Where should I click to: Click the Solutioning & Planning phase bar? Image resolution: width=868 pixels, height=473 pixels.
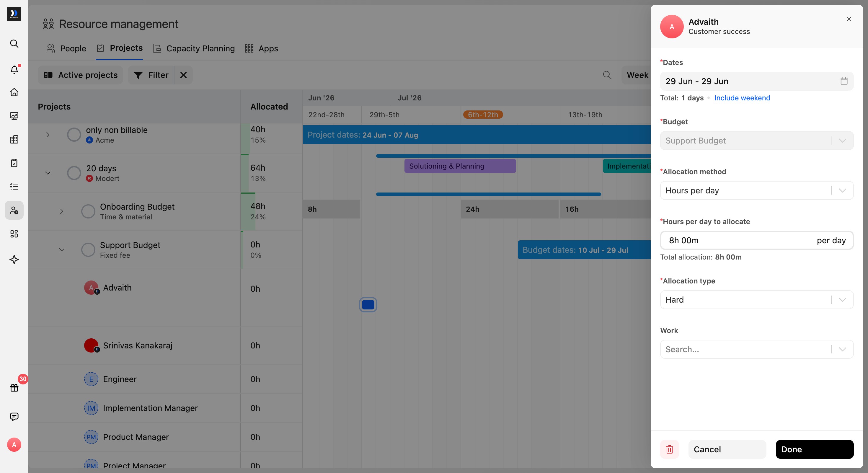460,166
